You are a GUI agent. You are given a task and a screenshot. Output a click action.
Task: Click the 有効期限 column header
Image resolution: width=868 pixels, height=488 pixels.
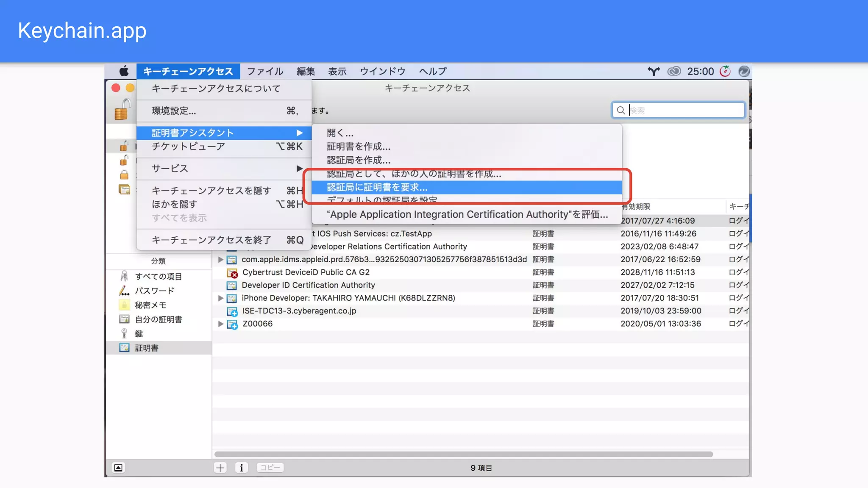click(673, 206)
